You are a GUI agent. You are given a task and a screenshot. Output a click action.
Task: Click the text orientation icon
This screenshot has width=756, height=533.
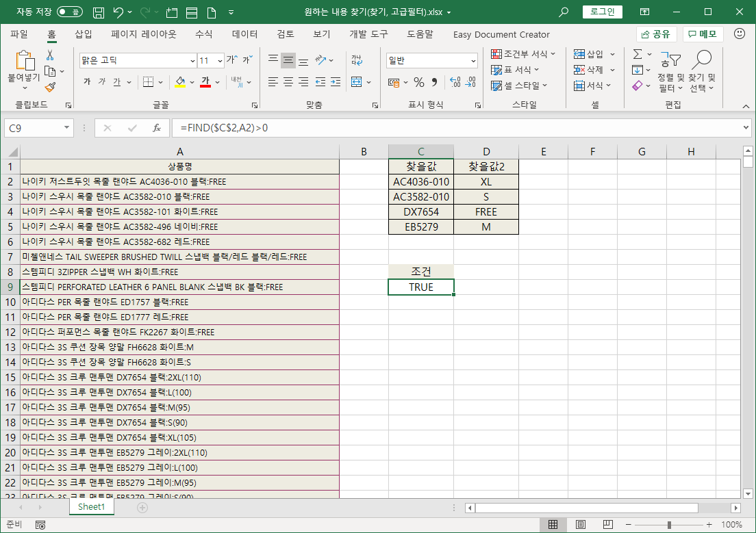pyautogui.click(x=320, y=60)
